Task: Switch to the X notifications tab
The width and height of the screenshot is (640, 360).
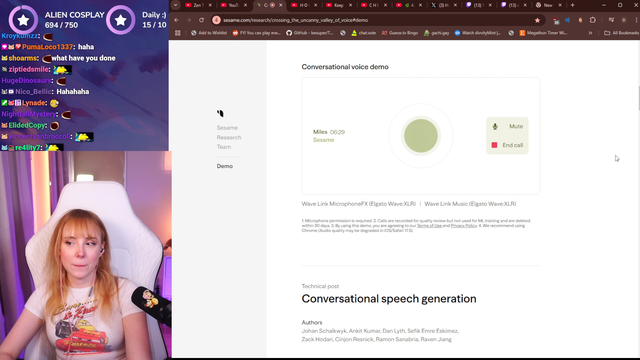Action: (x=444, y=5)
